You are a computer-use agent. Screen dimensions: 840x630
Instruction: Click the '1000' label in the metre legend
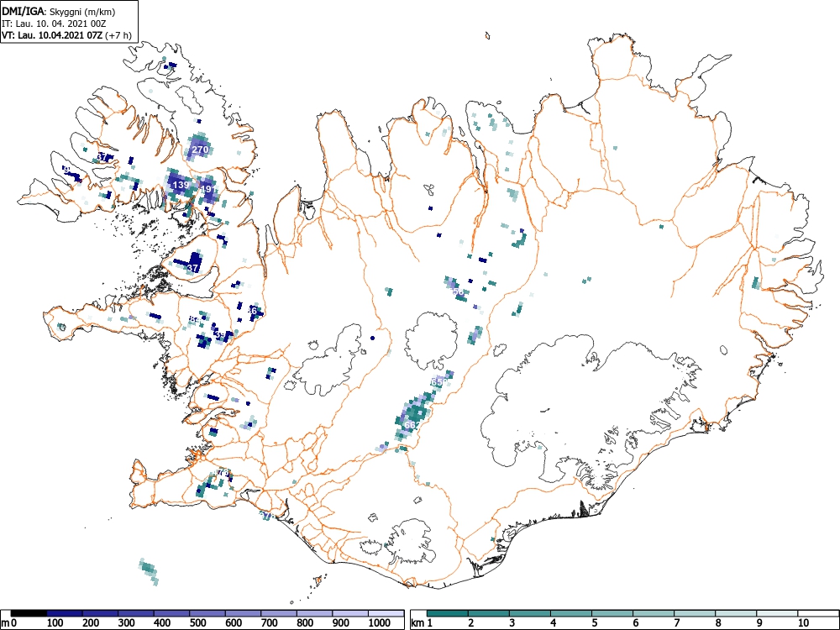pos(380,623)
